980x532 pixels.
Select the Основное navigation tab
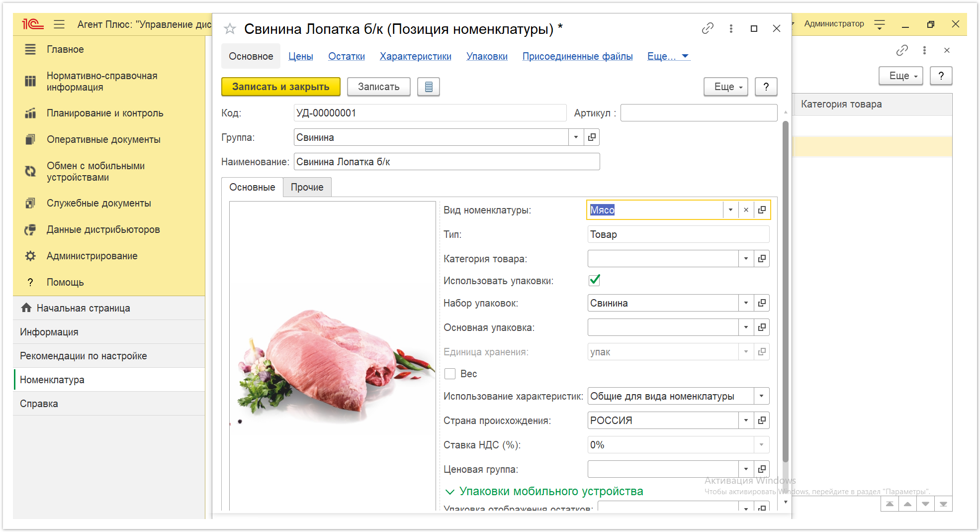click(251, 56)
